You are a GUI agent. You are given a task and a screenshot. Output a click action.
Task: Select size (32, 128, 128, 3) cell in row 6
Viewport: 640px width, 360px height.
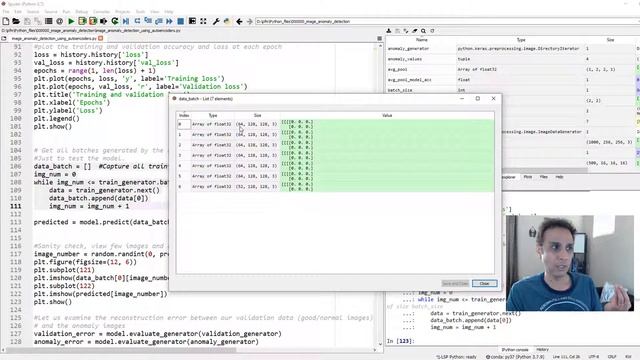pyautogui.click(x=257, y=187)
